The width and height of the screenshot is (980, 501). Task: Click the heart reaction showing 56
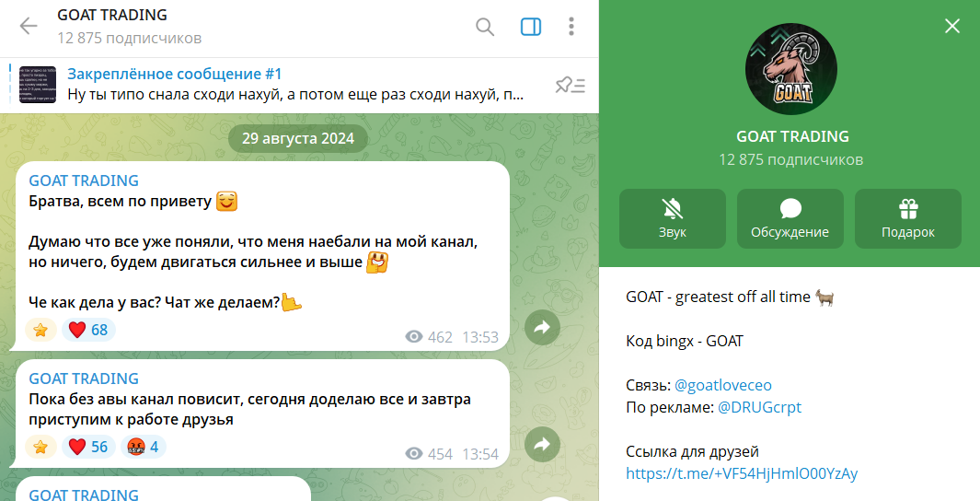tap(88, 448)
